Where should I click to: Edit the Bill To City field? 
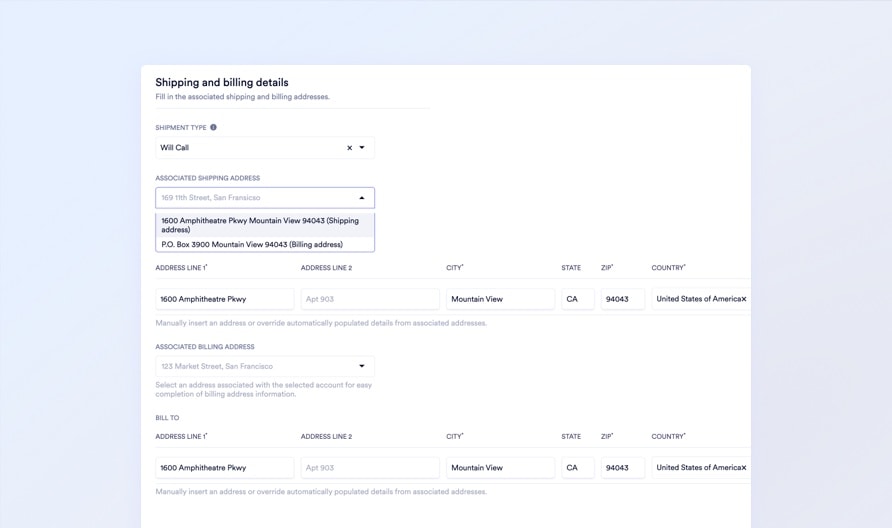[x=500, y=468]
